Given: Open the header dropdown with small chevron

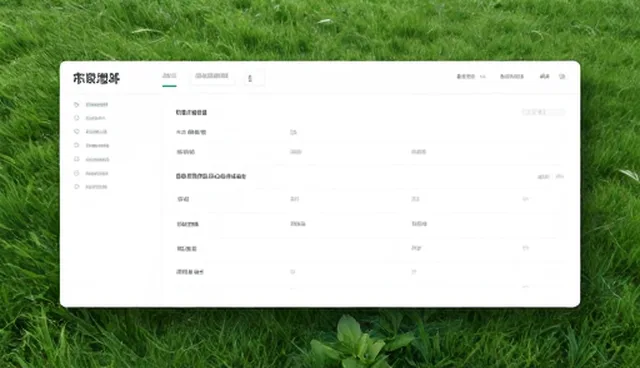Looking at the screenshot, I should 471,76.
